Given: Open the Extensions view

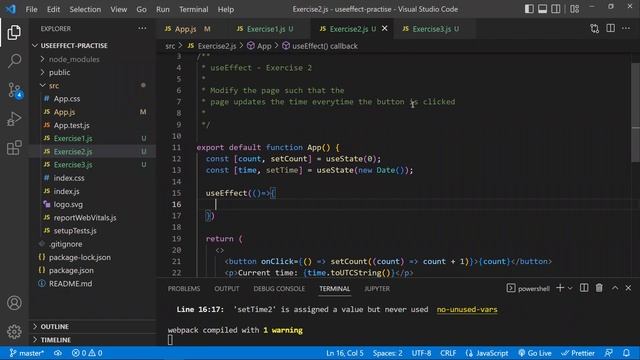Looking at the screenshot, I should tap(14, 148).
